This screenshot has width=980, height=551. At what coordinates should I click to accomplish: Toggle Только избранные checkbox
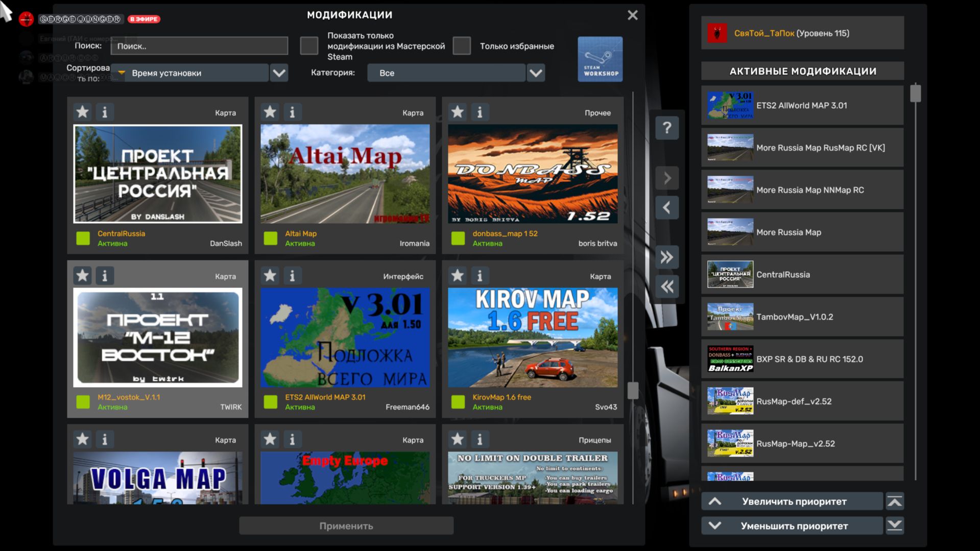pos(462,46)
